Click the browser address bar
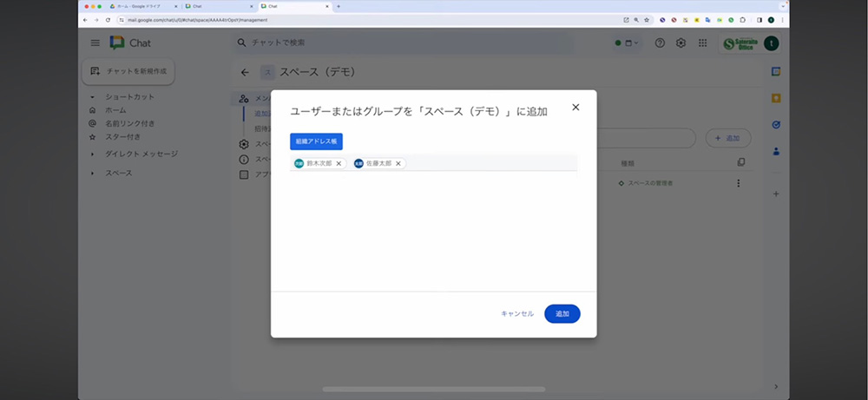 click(x=365, y=19)
